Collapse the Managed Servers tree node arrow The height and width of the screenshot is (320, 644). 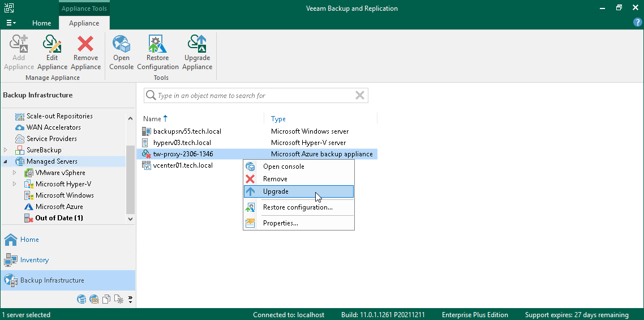(5, 161)
